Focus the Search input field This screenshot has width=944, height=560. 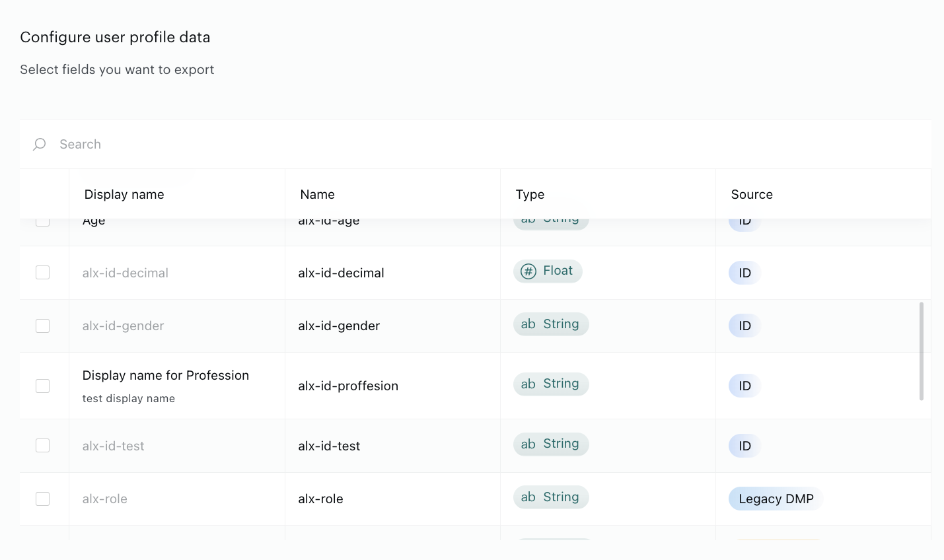click(x=476, y=144)
